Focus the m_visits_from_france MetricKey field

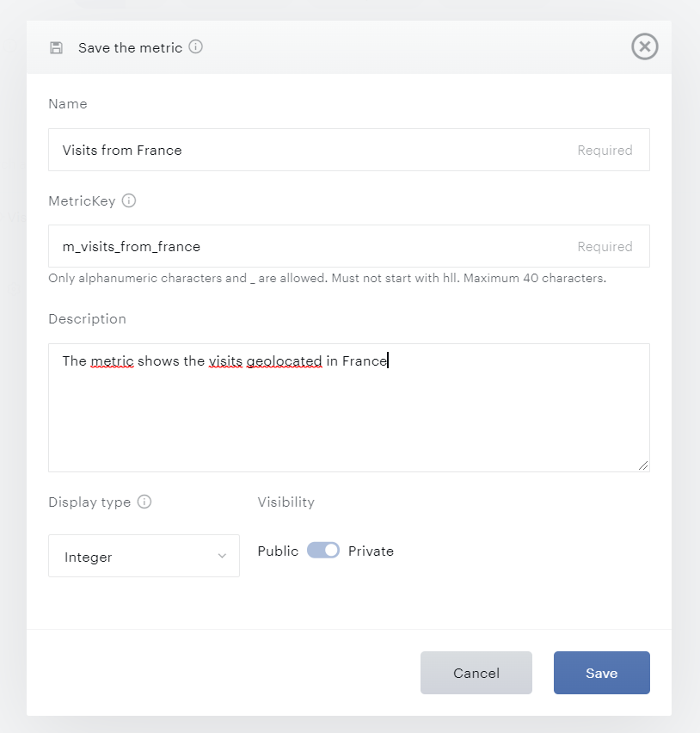click(x=310, y=246)
